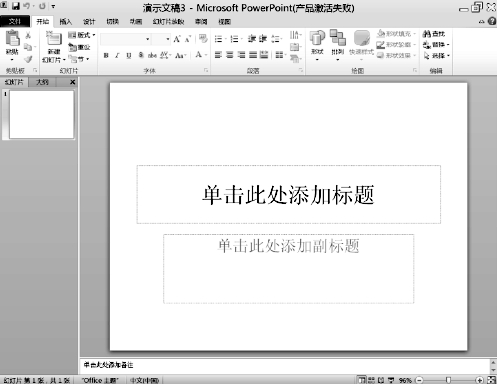The height and width of the screenshot is (384, 497).
Task: Click the File button
Action: tap(15, 22)
